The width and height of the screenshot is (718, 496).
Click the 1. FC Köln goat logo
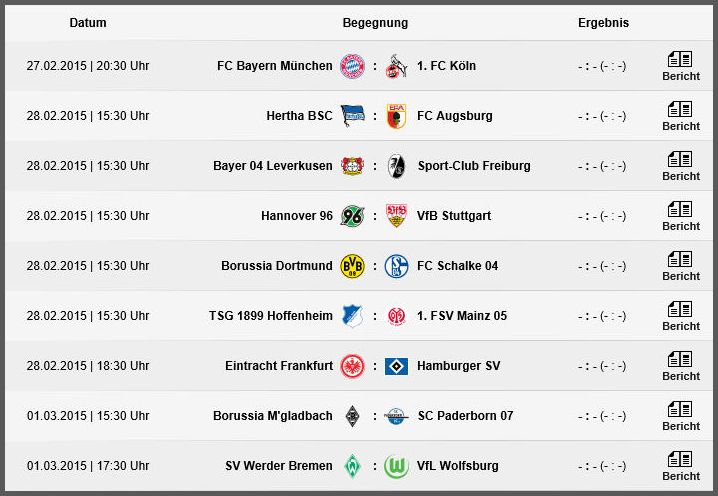pyautogui.click(x=396, y=66)
